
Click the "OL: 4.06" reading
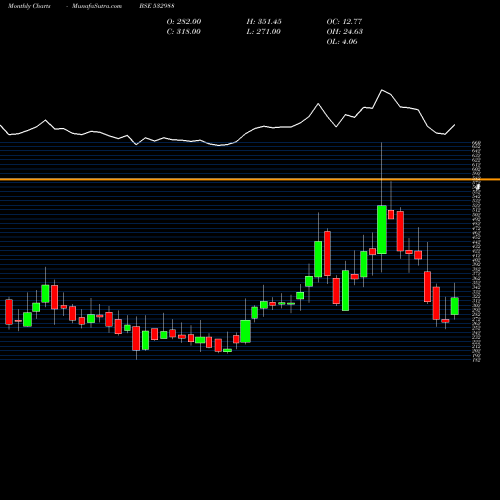342,41
